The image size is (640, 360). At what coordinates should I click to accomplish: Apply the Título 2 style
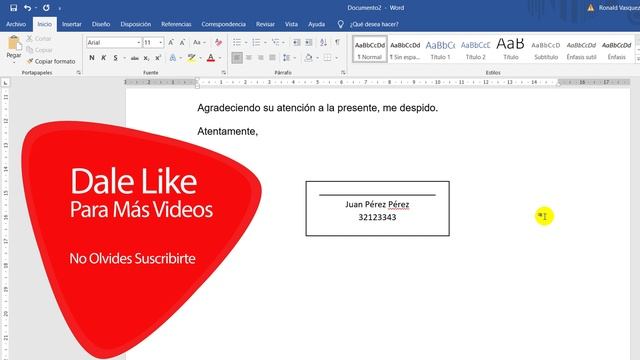tap(476, 49)
